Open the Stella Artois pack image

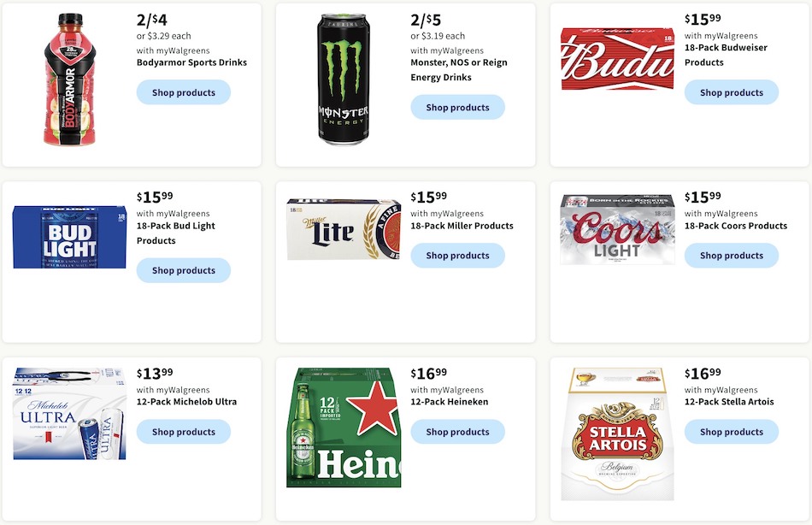[x=617, y=434]
